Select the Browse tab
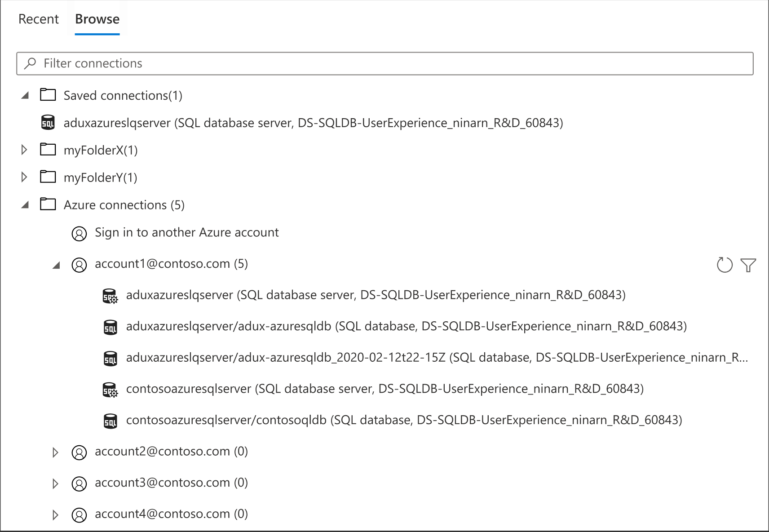 tap(97, 19)
